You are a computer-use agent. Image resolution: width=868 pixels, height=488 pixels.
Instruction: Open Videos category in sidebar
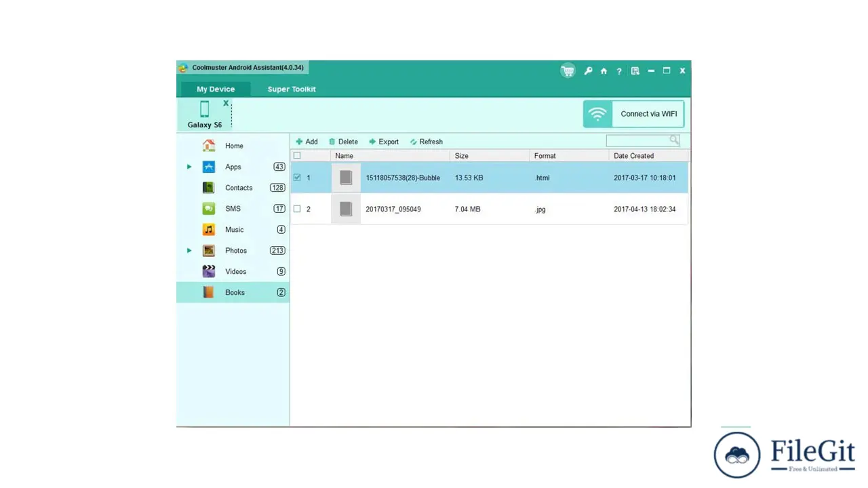tap(233, 272)
